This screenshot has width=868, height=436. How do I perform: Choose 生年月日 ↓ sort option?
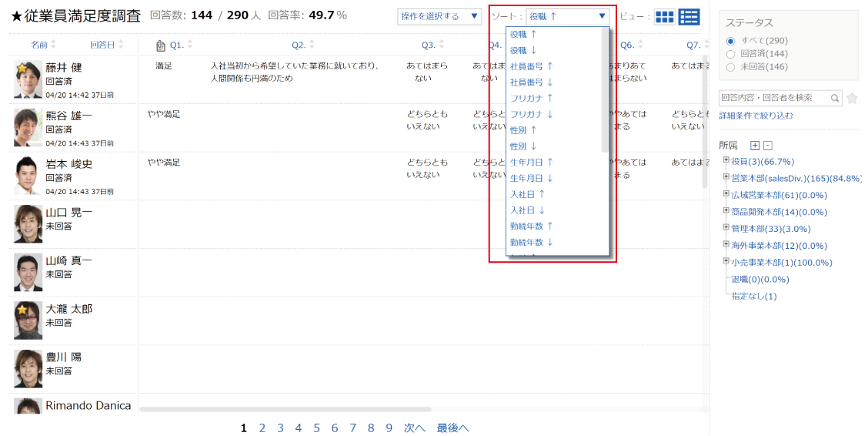click(x=532, y=179)
